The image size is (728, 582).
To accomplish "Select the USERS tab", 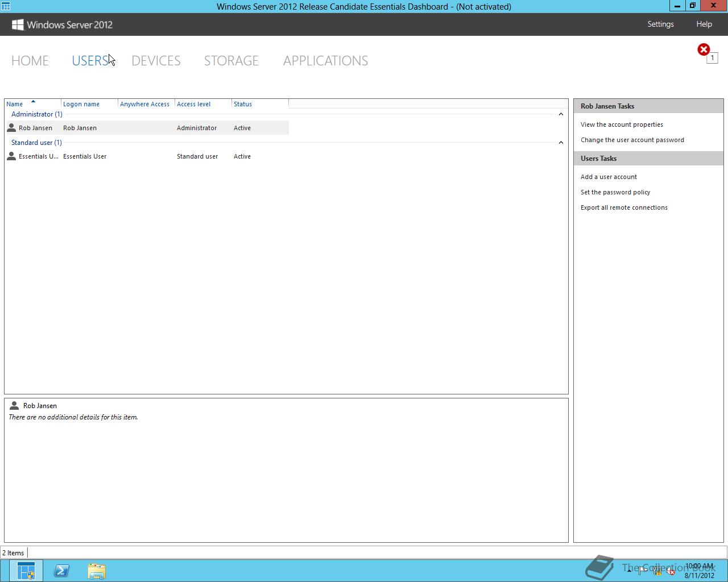I will 90,61.
